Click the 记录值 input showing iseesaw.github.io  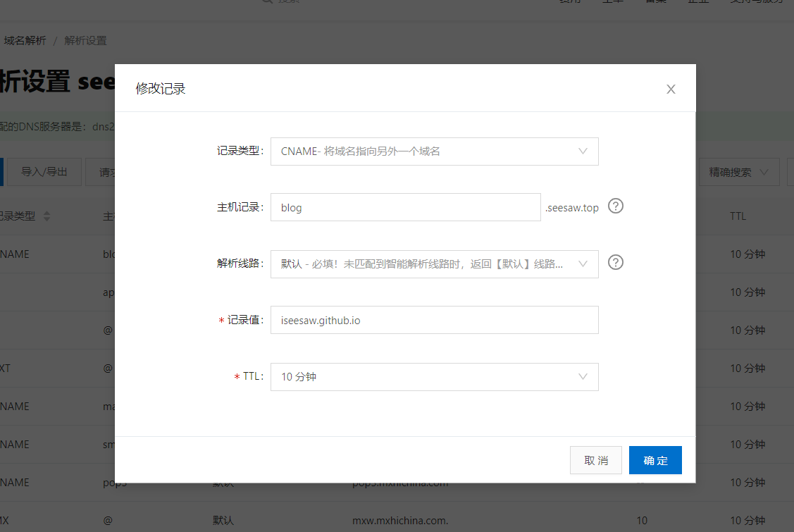[434, 319]
